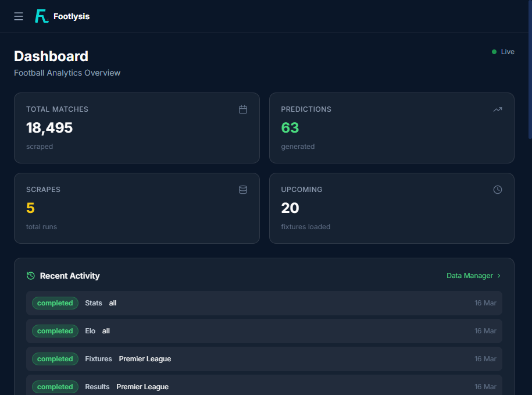The height and width of the screenshot is (395, 532).
Task: Click the upcoming fixtures count 20
Action: coord(290,208)
